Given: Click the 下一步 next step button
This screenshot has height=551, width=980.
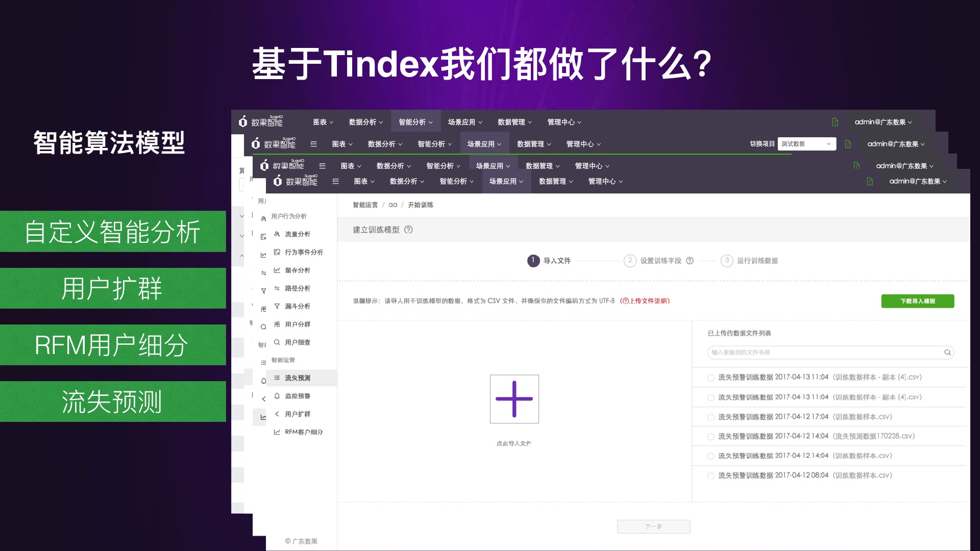Looking at the screenshot, I should (x=653, y=526).
